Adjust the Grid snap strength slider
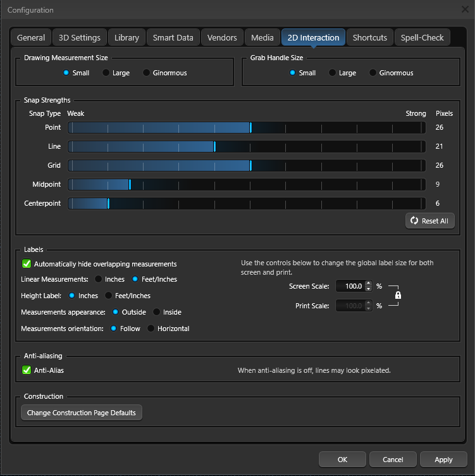The image size is (475, 476). coord(247,165)
